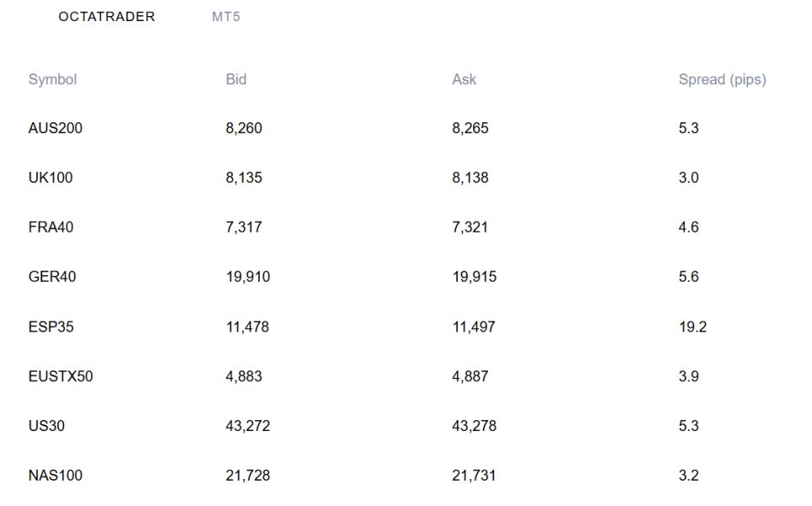
Task: Switch to the OCTATRADER tab
Action: click(x=106, y=17)
